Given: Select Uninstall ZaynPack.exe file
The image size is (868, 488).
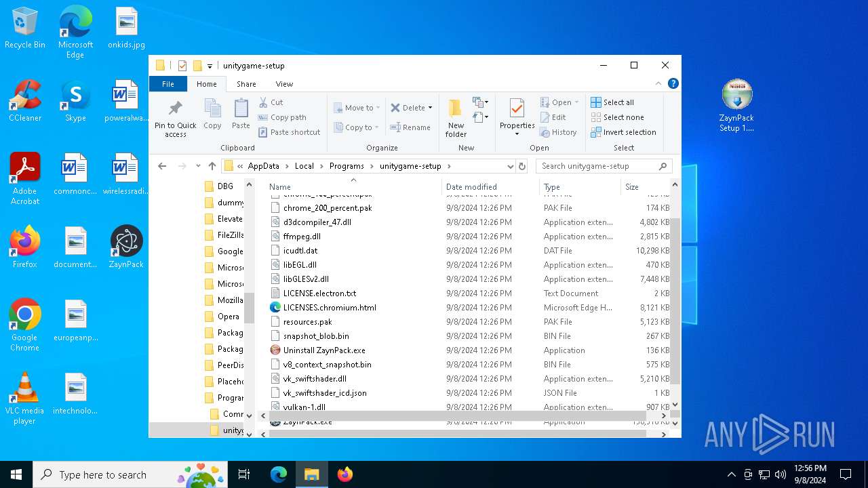Looking at the screenshot, I should tap(324, 350).
